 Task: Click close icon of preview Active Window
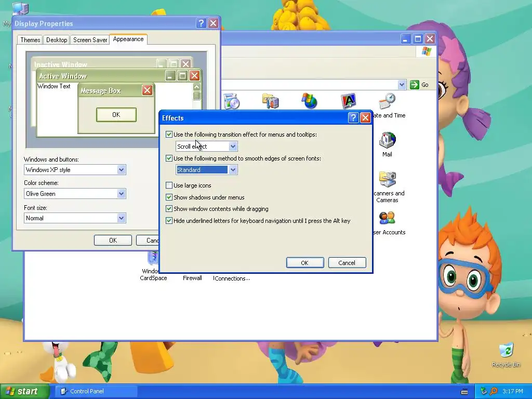(194, 76)
